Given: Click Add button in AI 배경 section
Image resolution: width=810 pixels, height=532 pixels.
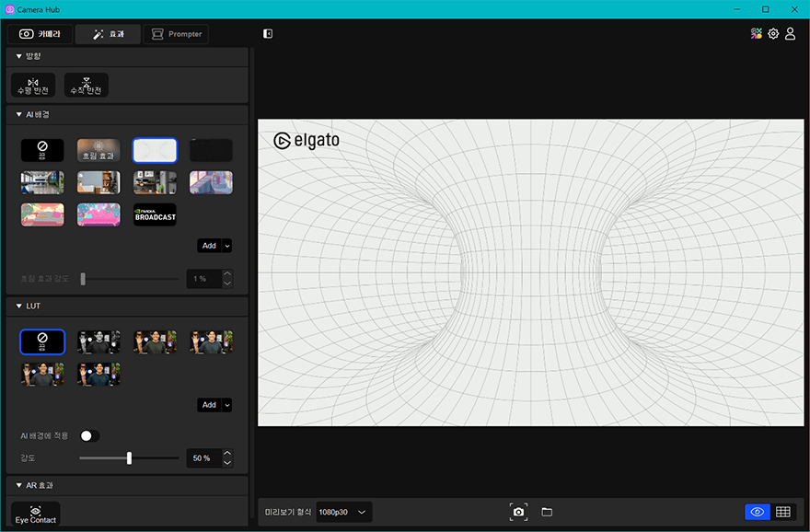Looking at the screenshot, I should click(209, 246).
